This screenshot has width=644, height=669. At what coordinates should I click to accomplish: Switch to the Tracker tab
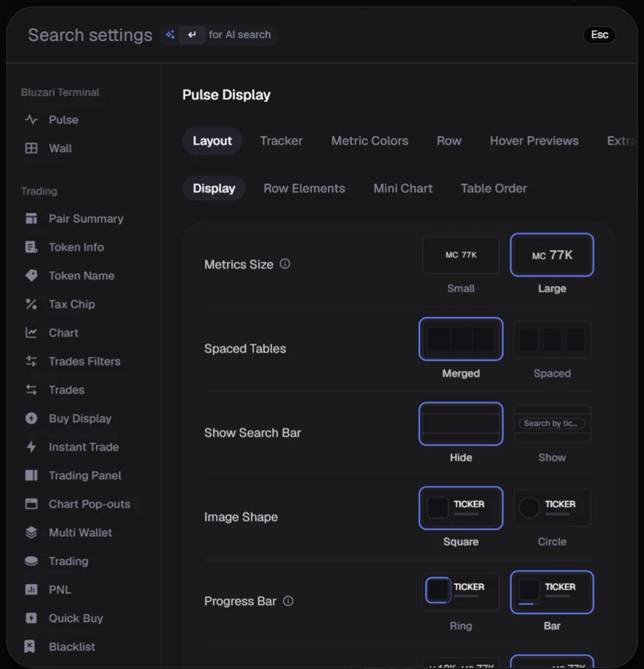[282, 141]
